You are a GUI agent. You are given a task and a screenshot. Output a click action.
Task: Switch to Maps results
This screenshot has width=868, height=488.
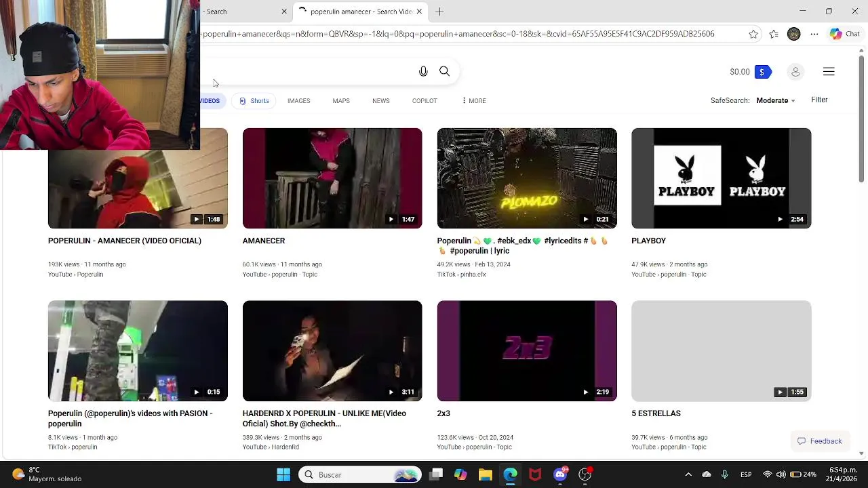point(341,101)
